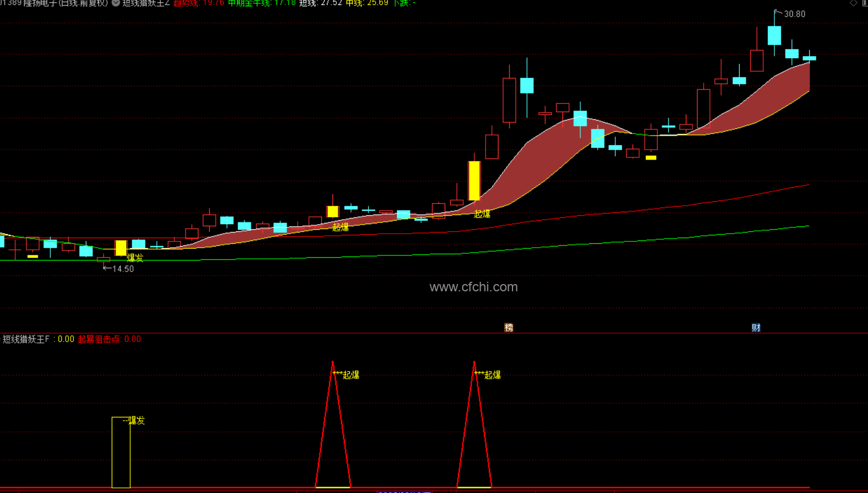Open the dropdown arrow before 短线猎妖王Z
868x493 pixels.
[116, 3]
